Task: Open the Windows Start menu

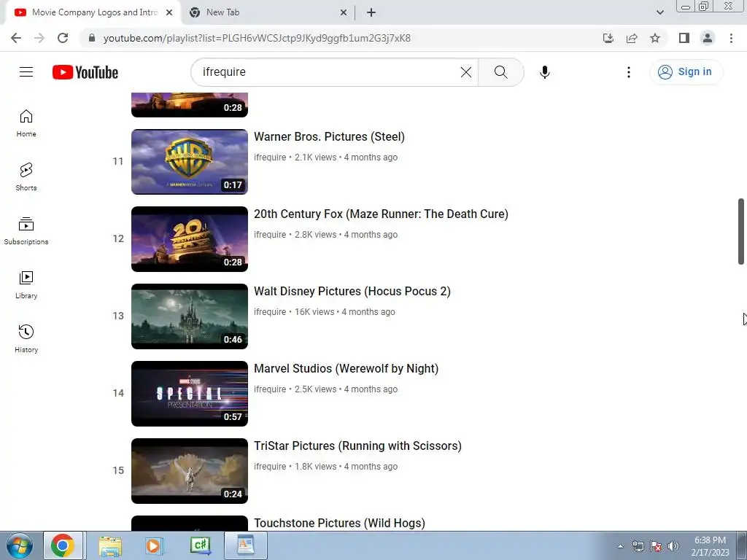Action: pos(19,545)
